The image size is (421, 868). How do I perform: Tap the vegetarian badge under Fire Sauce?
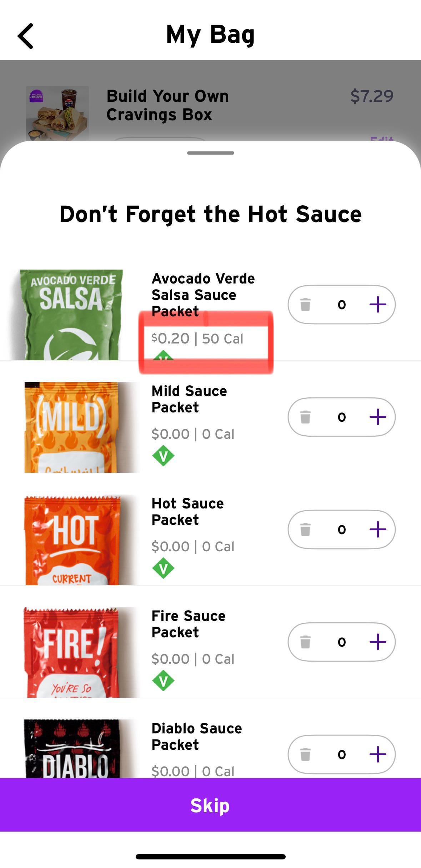[x=163, y=681]
